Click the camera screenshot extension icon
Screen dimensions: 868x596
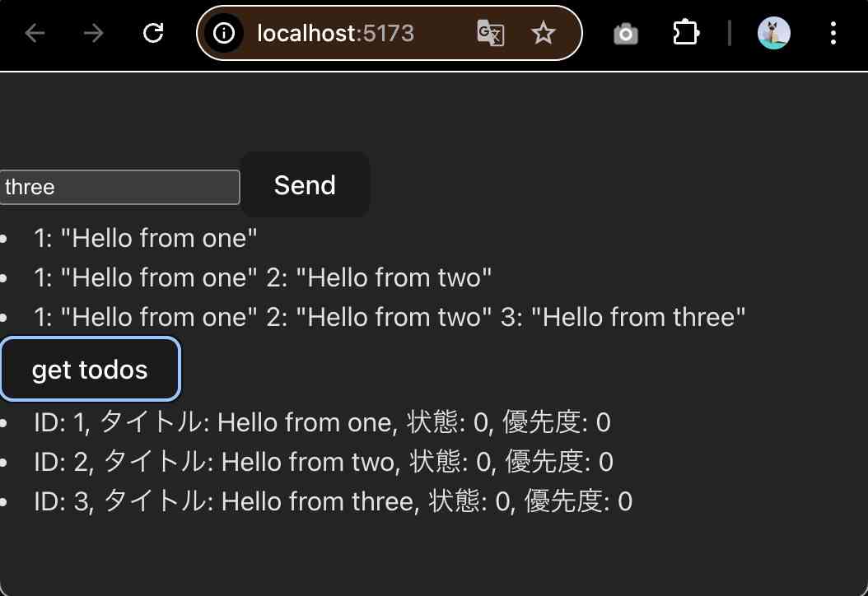point(626,33)
